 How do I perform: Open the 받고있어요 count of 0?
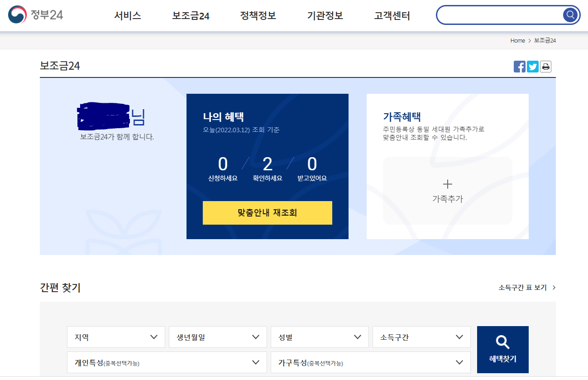click(x=312, y=168)
